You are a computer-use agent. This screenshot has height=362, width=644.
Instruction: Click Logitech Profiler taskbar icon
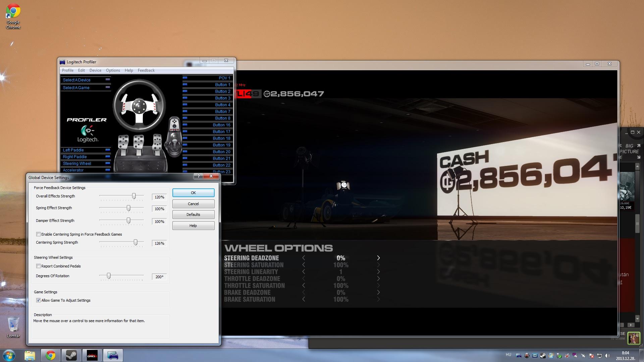pos(113,355)
